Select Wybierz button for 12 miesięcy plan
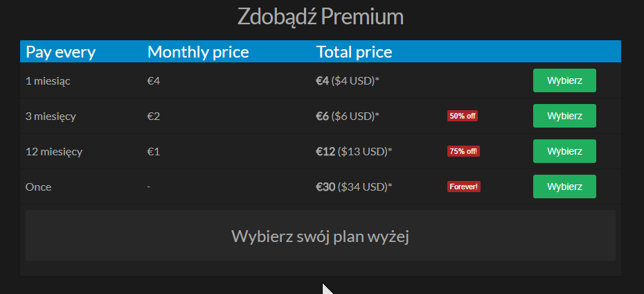Screen dimensions: 644x294 point(564,151)
